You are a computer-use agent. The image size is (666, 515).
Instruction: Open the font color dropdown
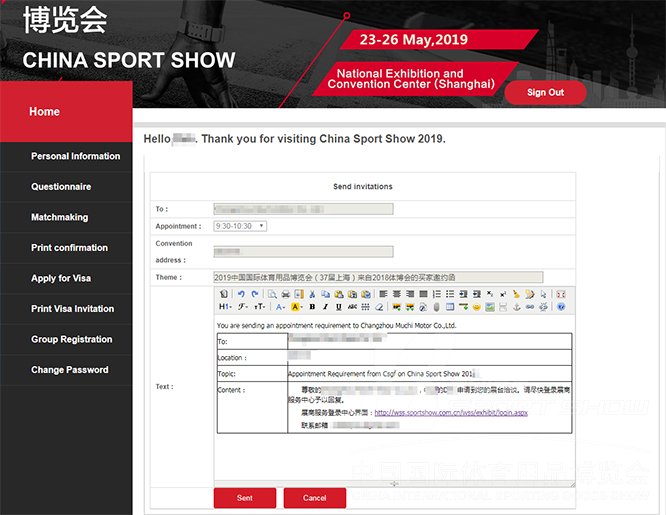pyautogui.click(x=281, y=307)
